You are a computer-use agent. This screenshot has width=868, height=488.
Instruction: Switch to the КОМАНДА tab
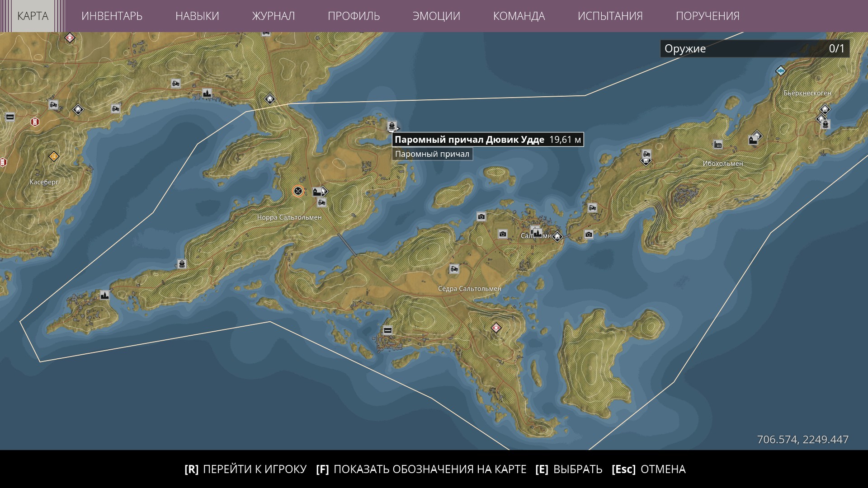[x=519, y=16]
